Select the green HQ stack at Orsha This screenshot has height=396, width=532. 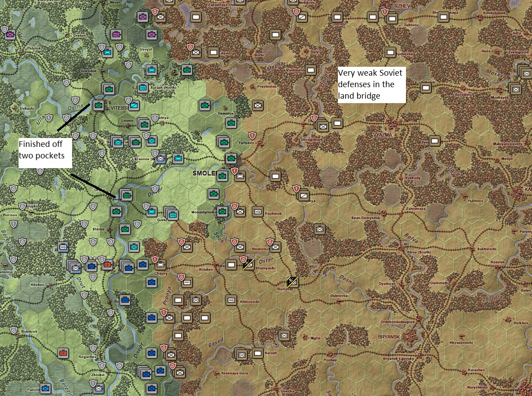[x=126, y=195]
